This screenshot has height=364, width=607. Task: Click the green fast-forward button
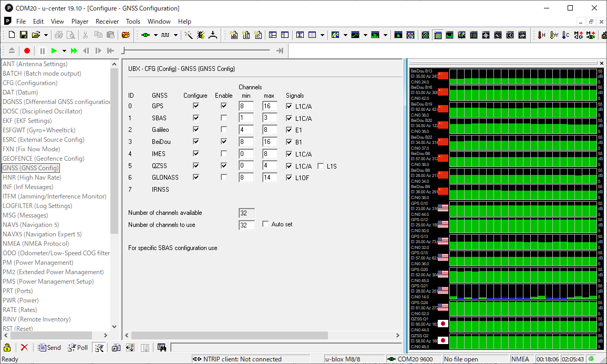click(x=74, y=50)
